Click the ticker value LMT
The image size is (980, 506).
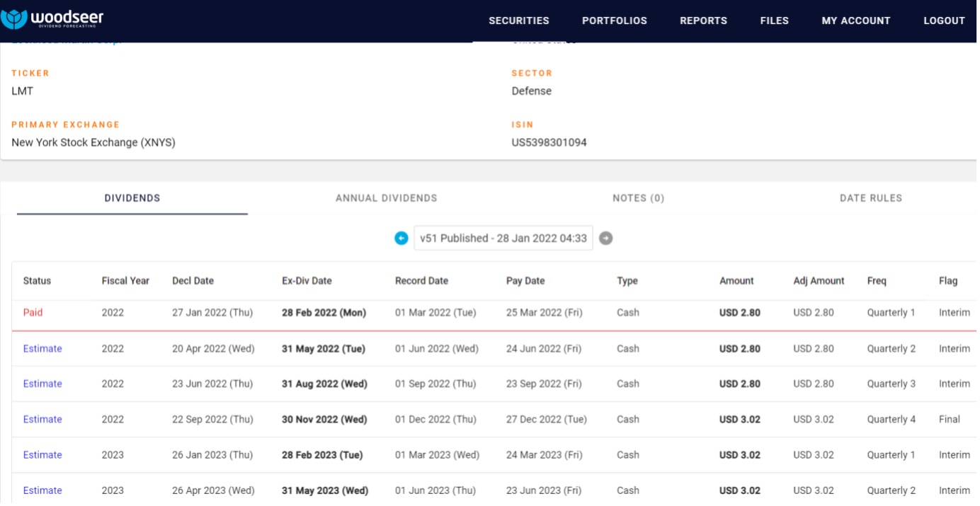point(22,91)
